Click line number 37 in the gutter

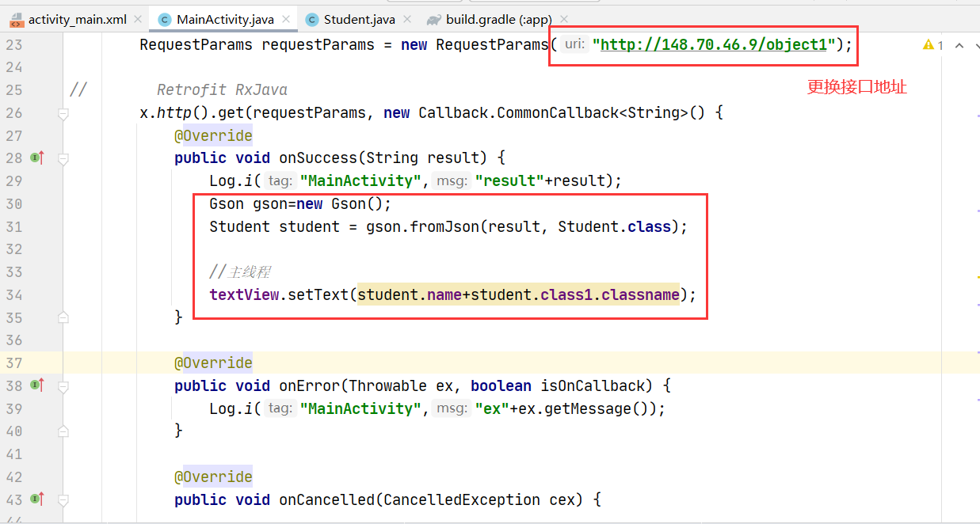pos(13,363)
